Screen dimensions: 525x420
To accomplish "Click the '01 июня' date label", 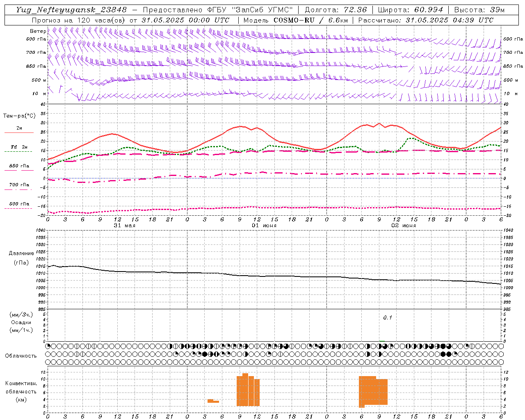I will click(x=264, y=226).
